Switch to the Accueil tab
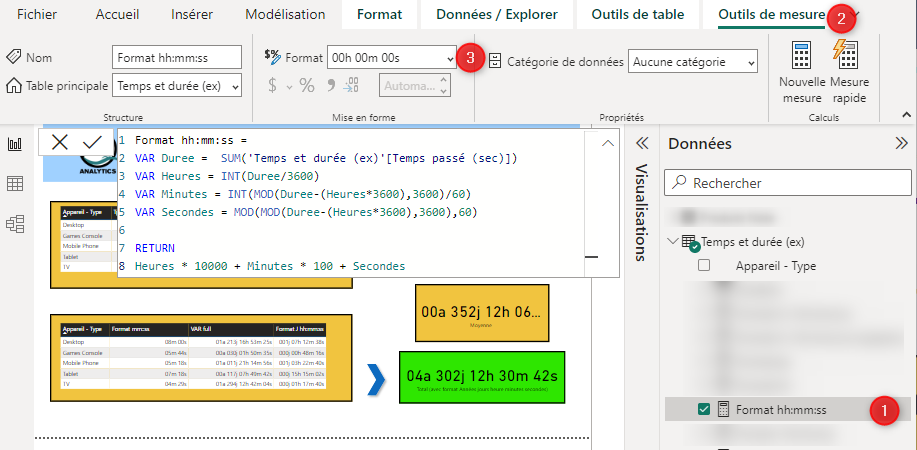The height and width of the screenshot is (450, 917). click(119, 15)
